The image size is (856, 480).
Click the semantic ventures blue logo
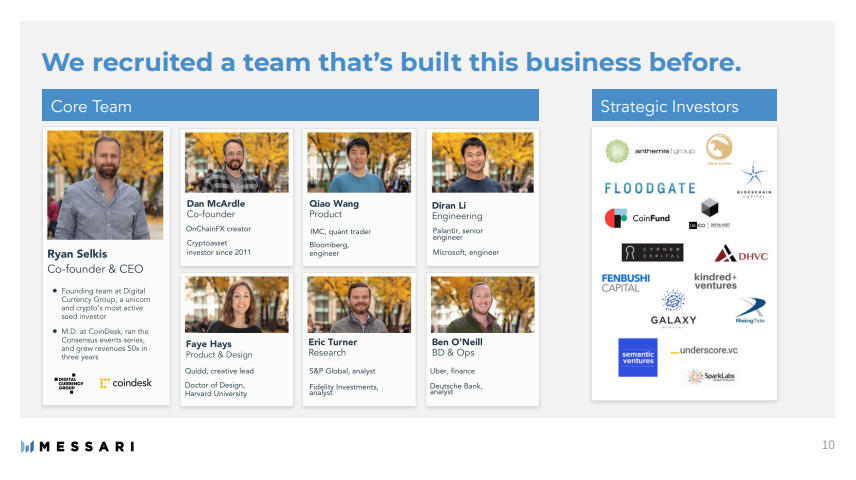638,358
